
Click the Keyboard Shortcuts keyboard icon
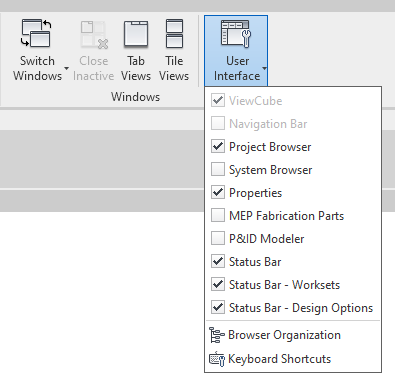pyautogui.click(x=217, y=359)
